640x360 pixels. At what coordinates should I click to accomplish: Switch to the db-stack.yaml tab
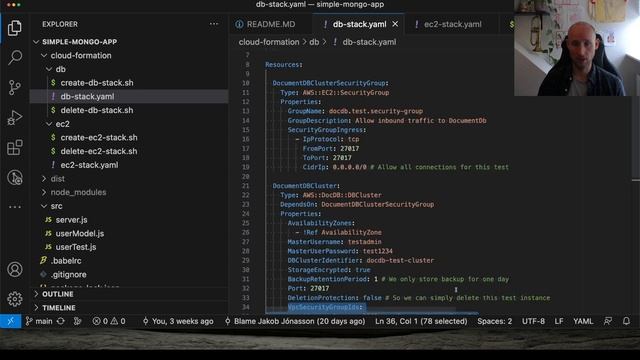tap(359, 24)
